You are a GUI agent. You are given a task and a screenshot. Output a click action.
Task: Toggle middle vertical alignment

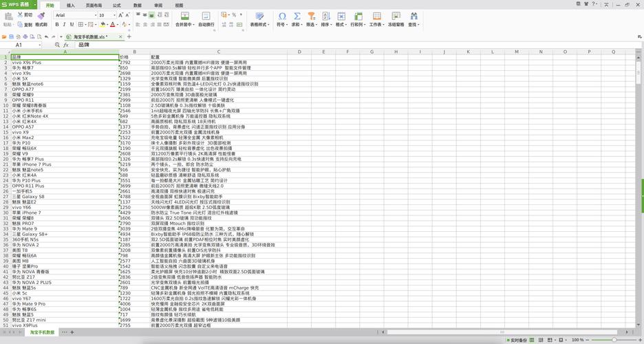[144, 14]
